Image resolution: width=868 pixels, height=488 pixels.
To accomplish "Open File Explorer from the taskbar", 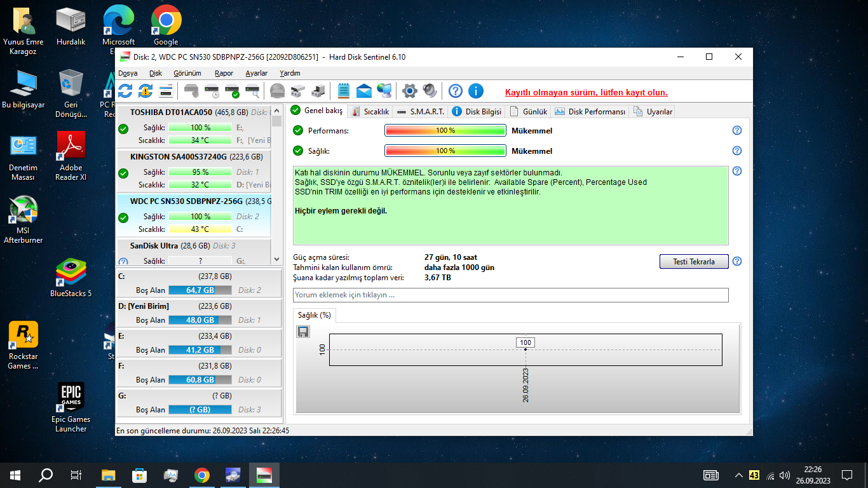I will click(x=109, y=475).
